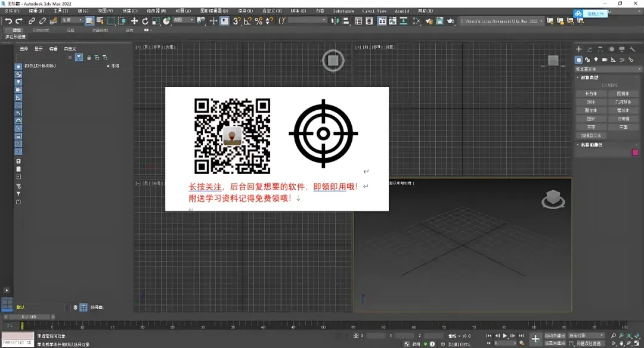Click the Play Animation button
Screen dimensions: 644x348
pos(505,335)
